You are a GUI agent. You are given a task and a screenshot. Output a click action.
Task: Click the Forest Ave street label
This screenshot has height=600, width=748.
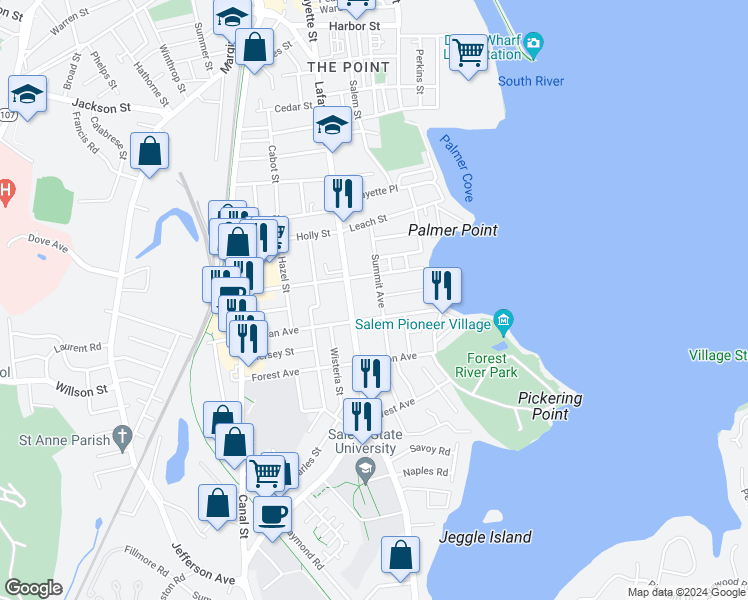[275, 375]
